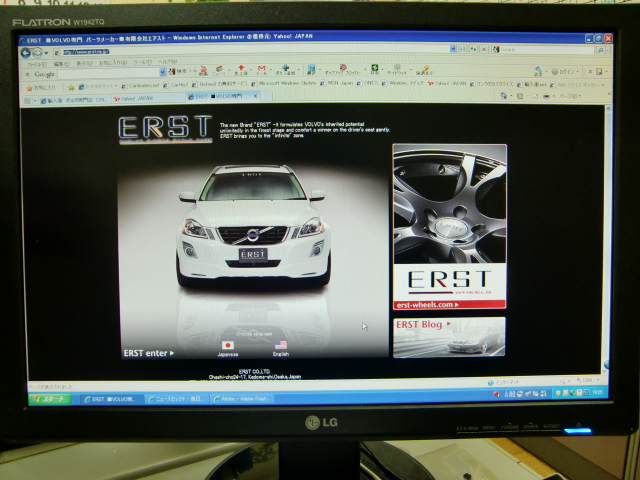Click the サイドウィキ toolbar icon
This screenshot has height=480, width=640.
397,69
